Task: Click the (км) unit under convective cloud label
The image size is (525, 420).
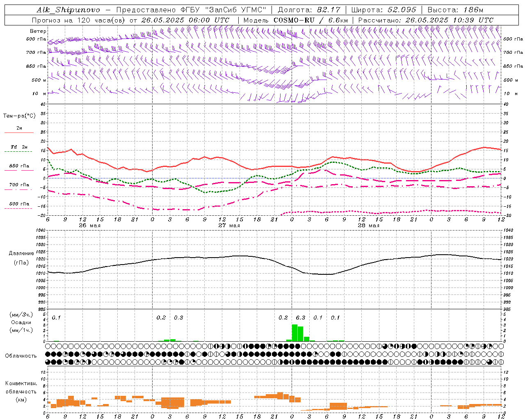Action: (21, 399)
